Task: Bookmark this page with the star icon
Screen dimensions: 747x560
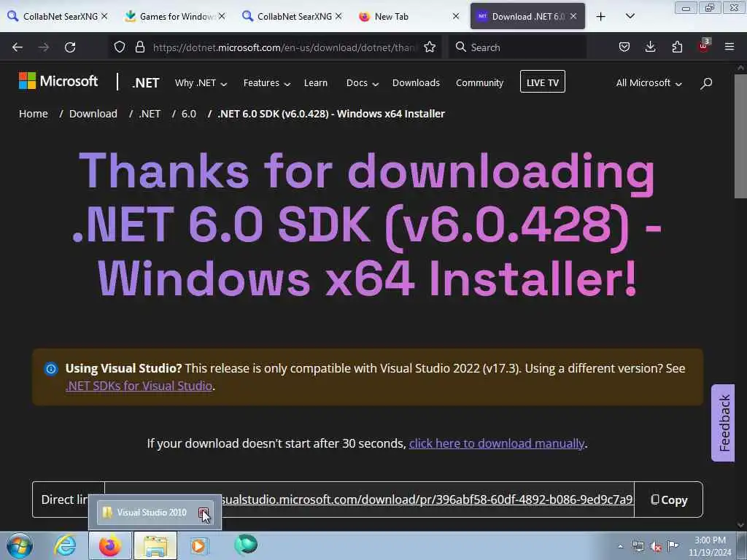Action: (430, 47)
